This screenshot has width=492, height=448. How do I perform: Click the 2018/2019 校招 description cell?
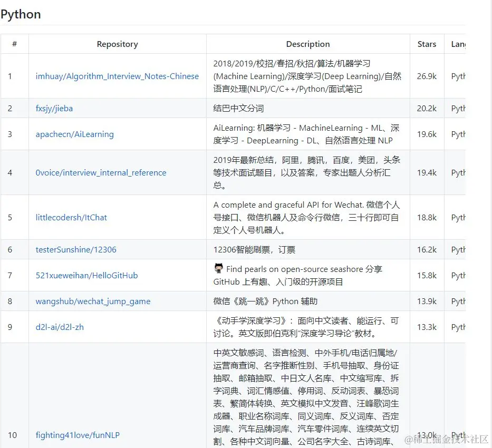[307, 76]
